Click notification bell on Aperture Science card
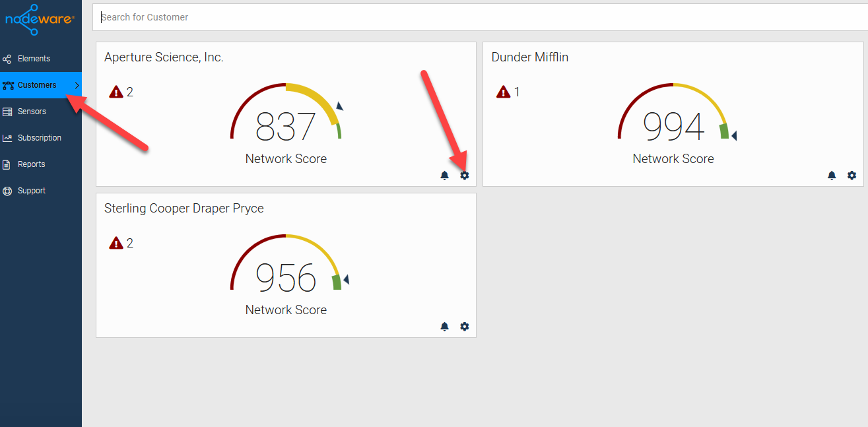Screen dimensions: 868x427 [445, 176]
